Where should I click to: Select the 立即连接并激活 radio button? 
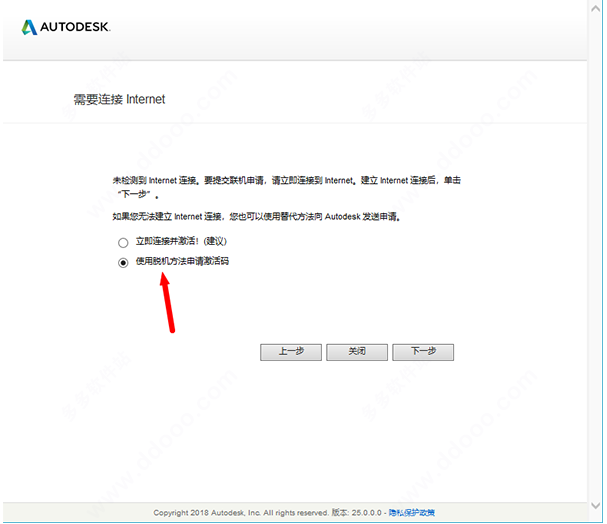123,242
